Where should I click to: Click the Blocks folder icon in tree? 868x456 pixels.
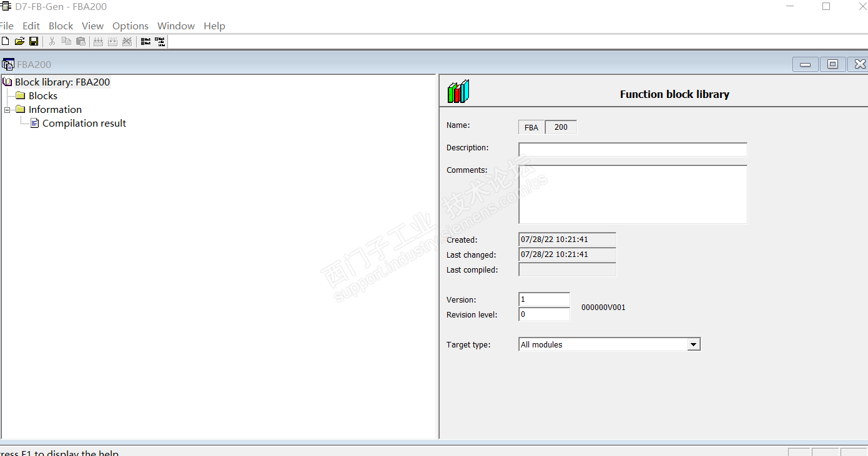pyautogui.click(x=21, y=95)
